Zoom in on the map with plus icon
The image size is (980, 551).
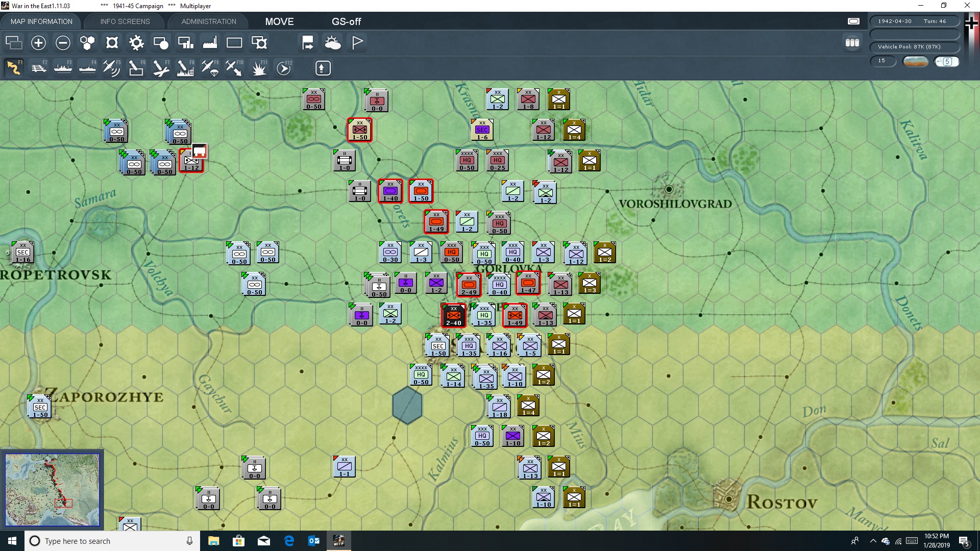38,43
